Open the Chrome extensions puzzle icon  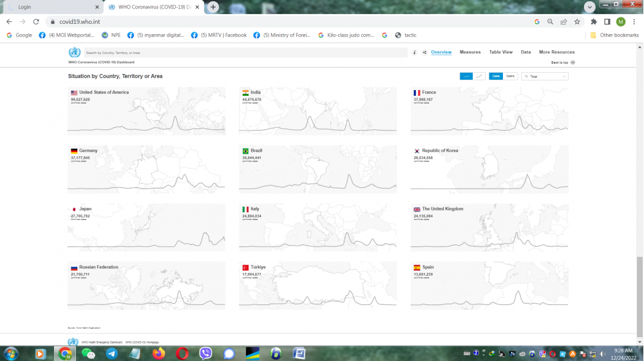594,21
